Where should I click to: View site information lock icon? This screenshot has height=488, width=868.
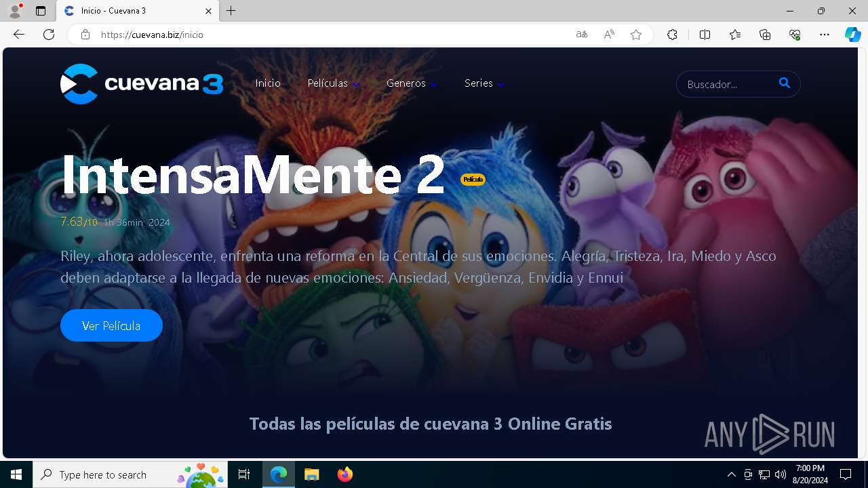tap(85, 35)
